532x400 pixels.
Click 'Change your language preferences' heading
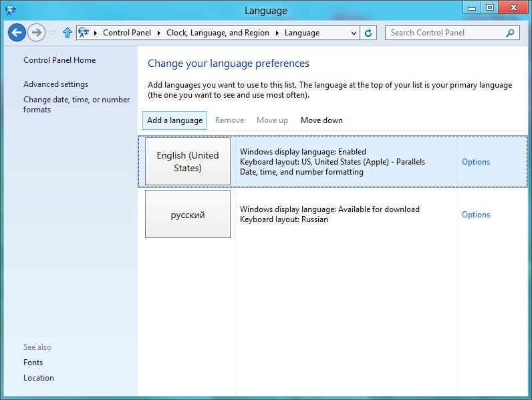click(x=229, y=64)
